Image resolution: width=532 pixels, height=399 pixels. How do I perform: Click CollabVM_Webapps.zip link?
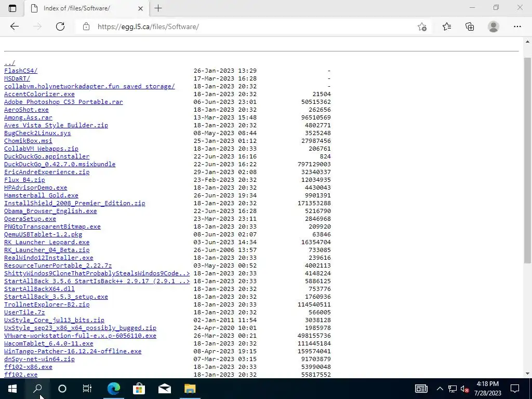coord(41,149)
